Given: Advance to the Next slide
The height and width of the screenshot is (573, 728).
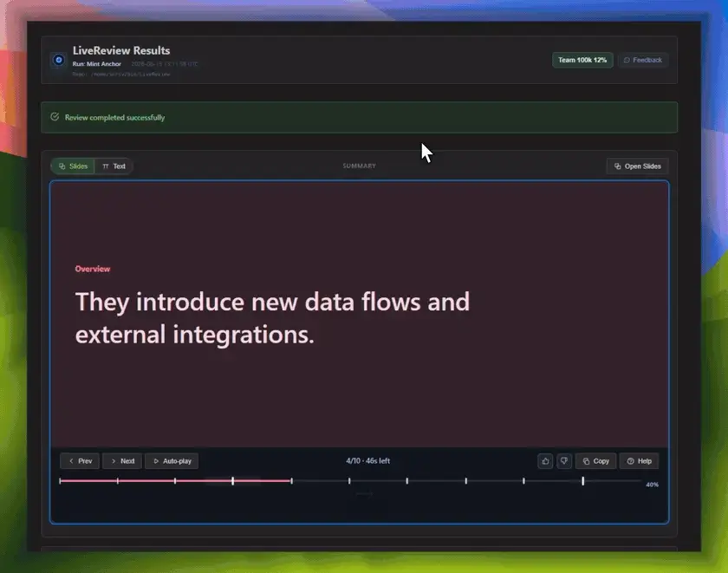Looking at the screenshot, I should 122,461.
